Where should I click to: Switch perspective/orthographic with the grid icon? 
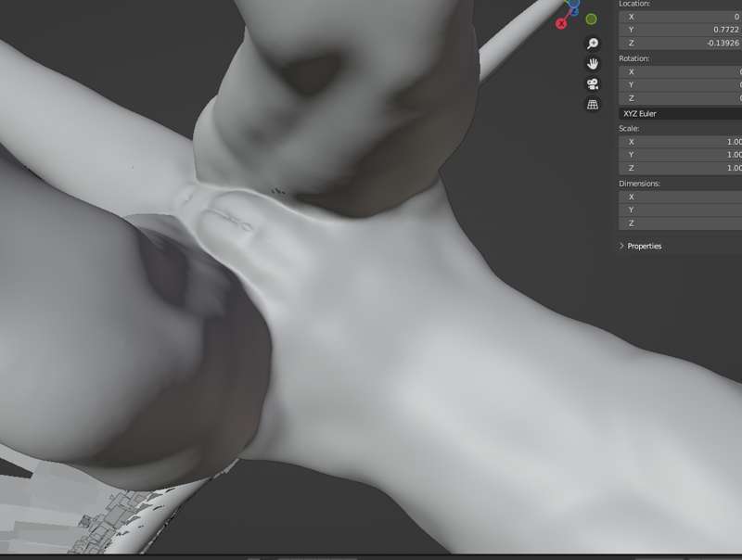click(593, 105)
